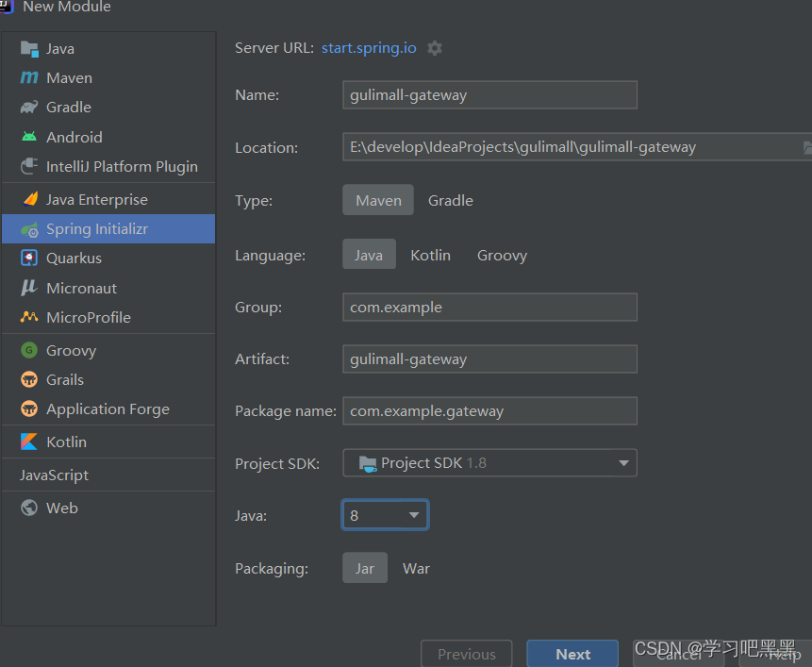Choose Gradle as project Type
The image size is (812, 667).
[x=451, y=200]
